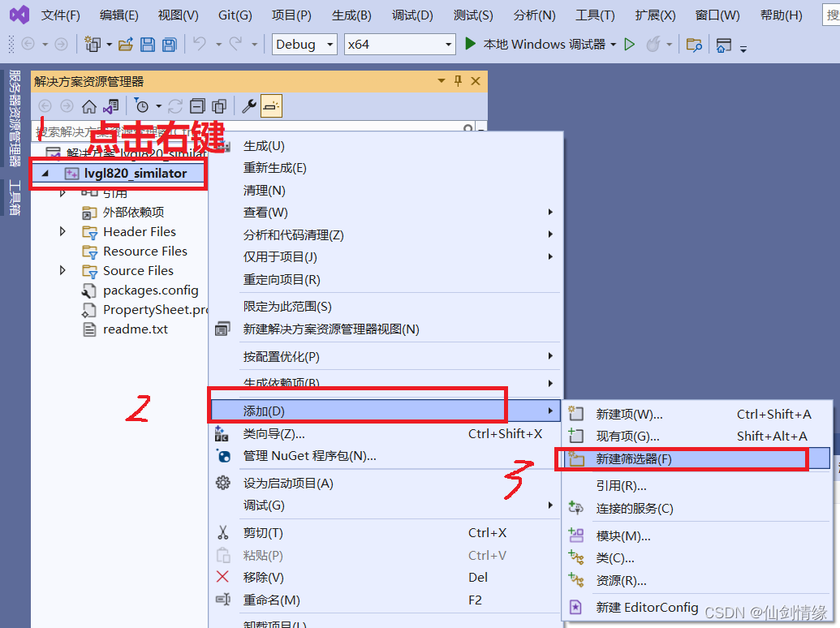Screen dimensions: 840x628
Task: Open the 调试(D) menu
Action: tap(412, 15)
